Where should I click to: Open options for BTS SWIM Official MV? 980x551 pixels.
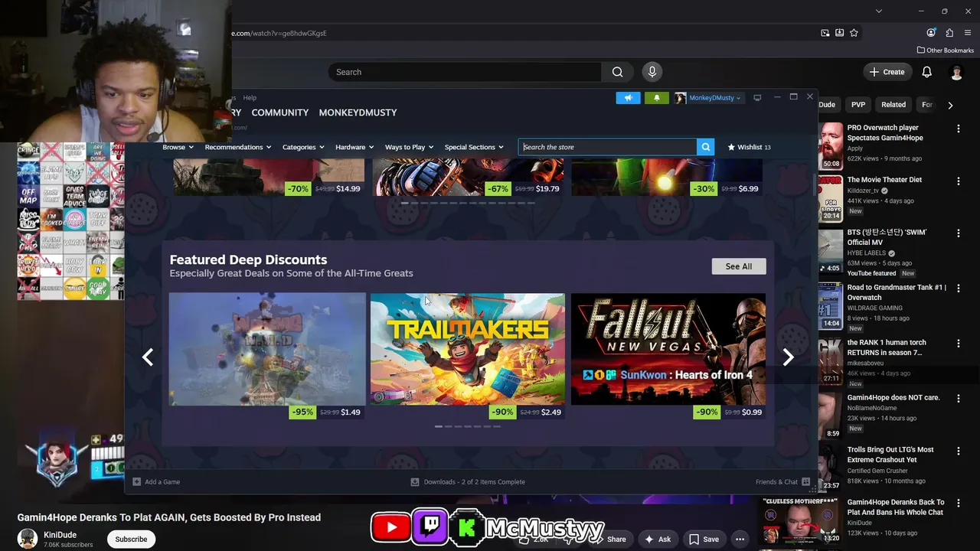958,233
